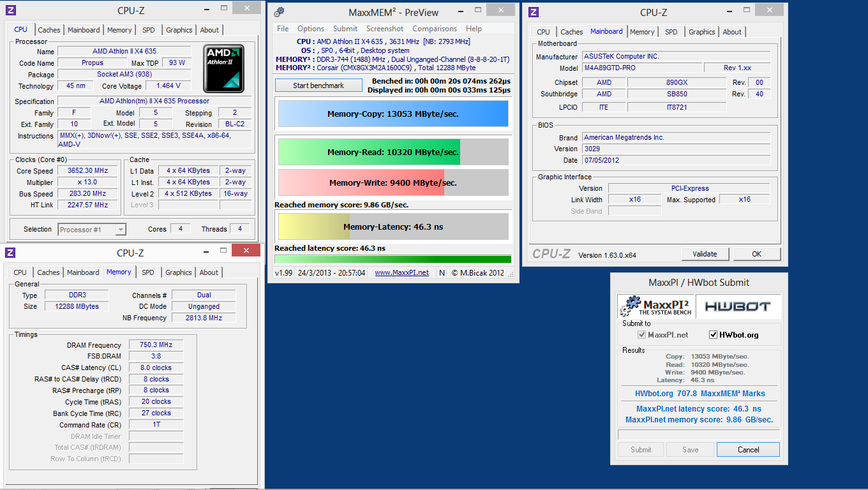Click BIOS Date value 07/05/2012
Viewport: 868px width, 490px height.
click(676, 160)
